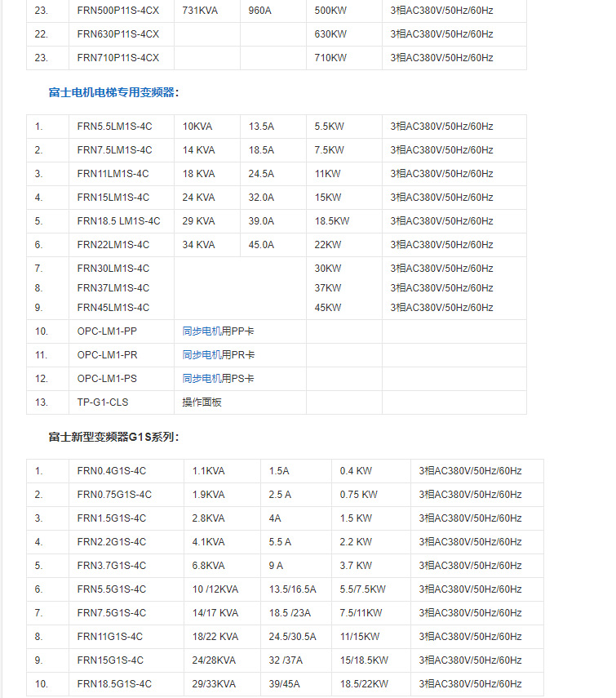Click the 29 KVA capacity cell
Screen dimensions: 616x698
coord(207,220)
